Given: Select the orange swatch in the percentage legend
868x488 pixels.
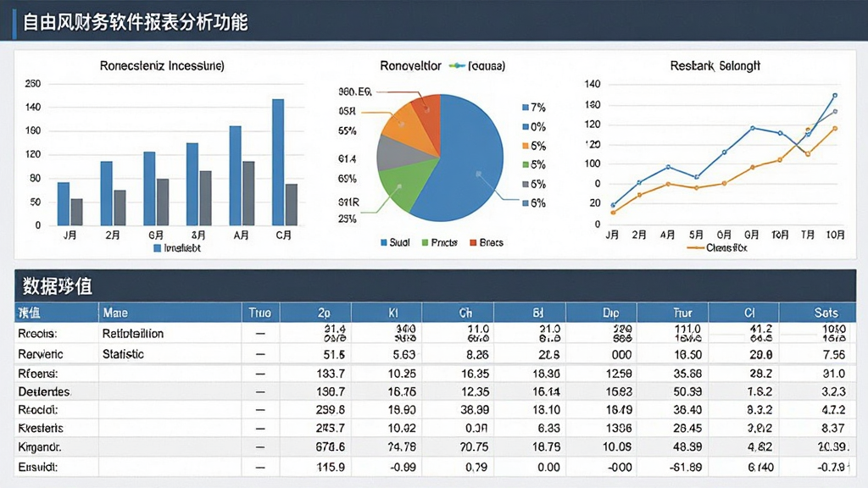Looking at the screenshot, I should (x=525, y=146).
